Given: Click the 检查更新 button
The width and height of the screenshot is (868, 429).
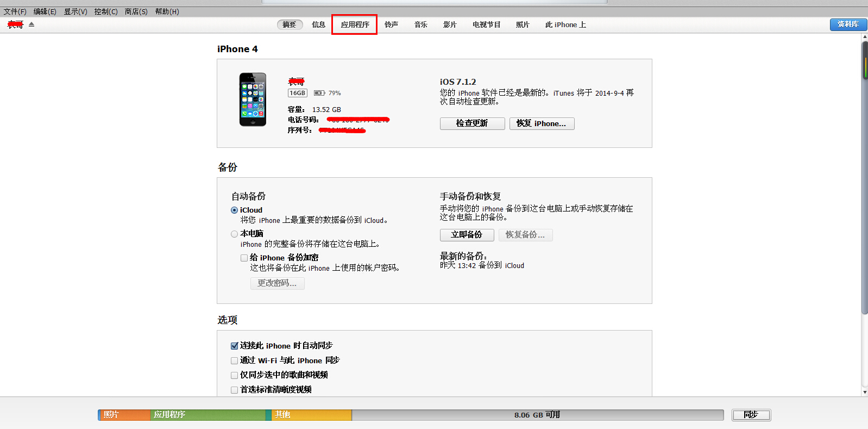Looking at the screenshot, I should [473, 123].
